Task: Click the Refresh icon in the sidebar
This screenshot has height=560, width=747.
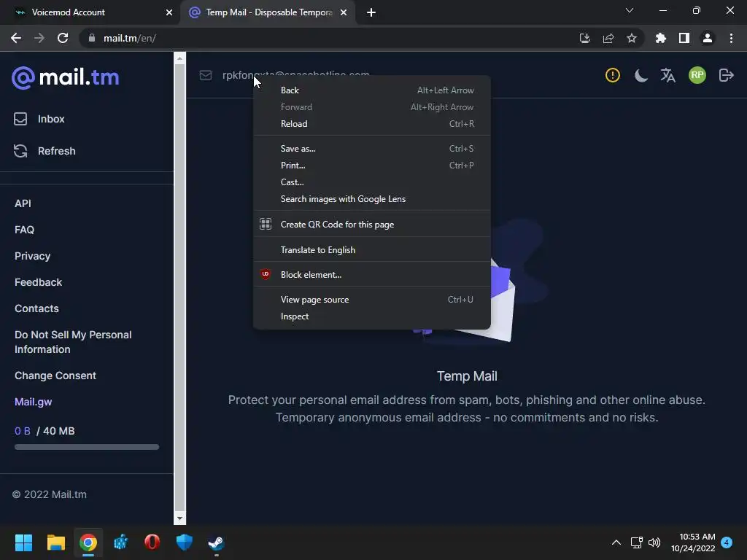Action: coord(20,151)
